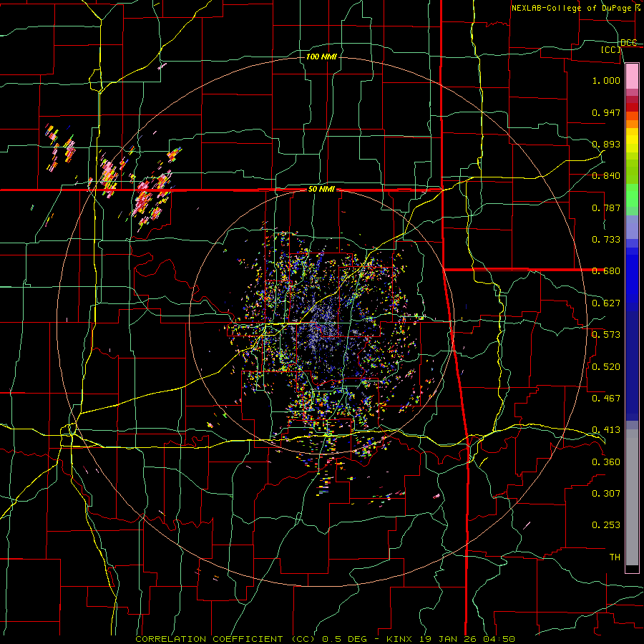Select the 100 NMI range ring label
This screenshot has height=644, width=644.
coord(321,57)
